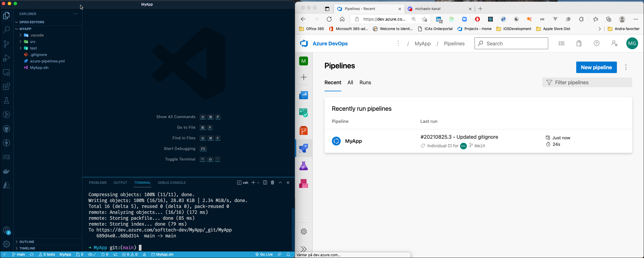Kill terminal with the trash icon

pos(273,183)
